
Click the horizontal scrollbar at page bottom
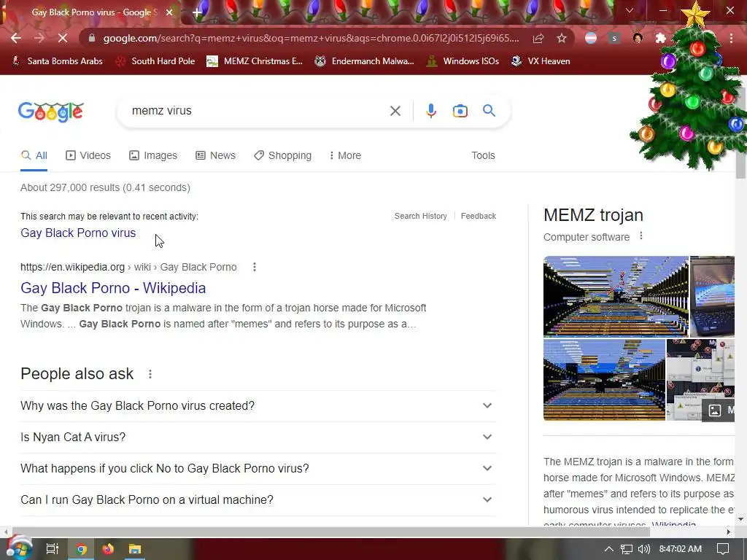(x=330, y=532)
